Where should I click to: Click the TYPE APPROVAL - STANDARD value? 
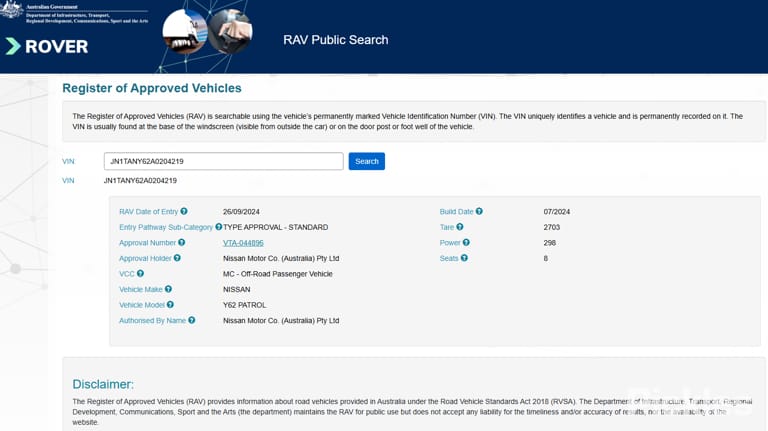pos(276,227)
